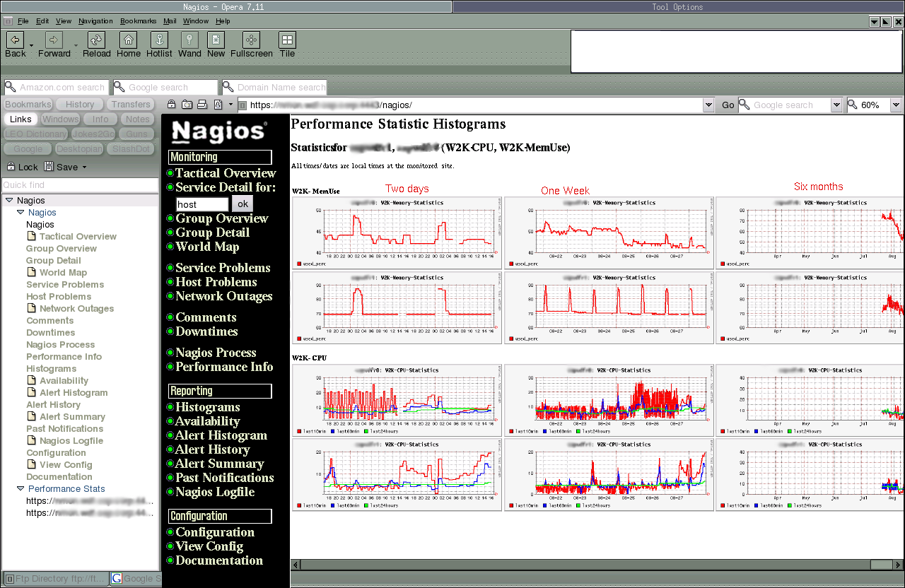Viewport: 905px width, 588px height.
Task: Click the page icon beside Tactical Overview in tree
Action: click(x=31, y=236)
